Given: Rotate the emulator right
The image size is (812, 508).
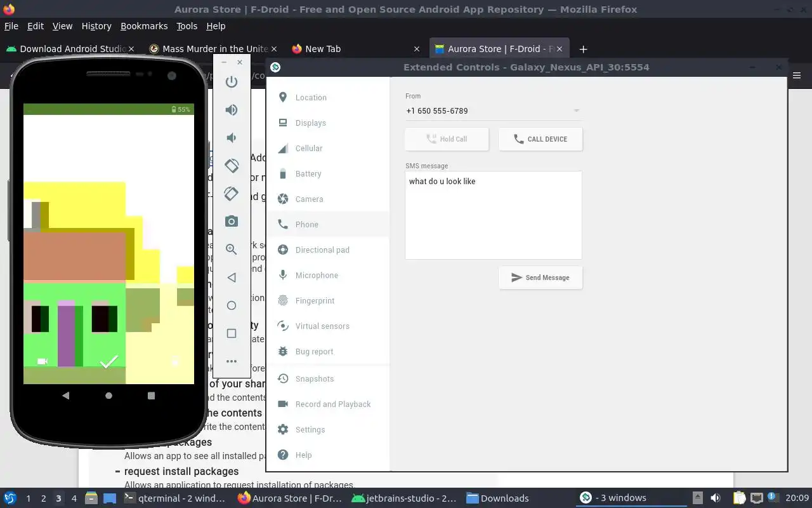Looking at the screenshot, I should (232, 194).
